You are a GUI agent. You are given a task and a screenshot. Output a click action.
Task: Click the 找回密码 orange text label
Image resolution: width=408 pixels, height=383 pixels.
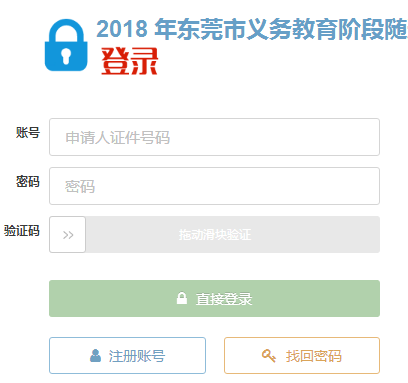[313, 356]
